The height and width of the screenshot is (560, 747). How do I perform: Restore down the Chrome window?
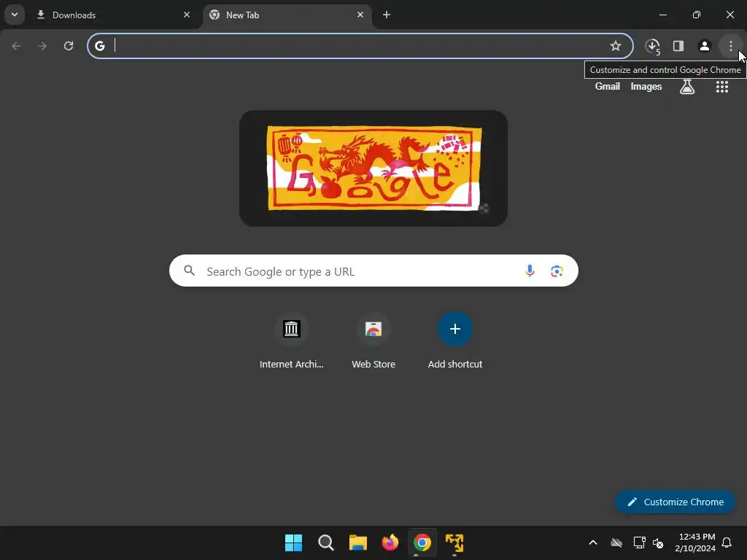click(x=697, y=15)
